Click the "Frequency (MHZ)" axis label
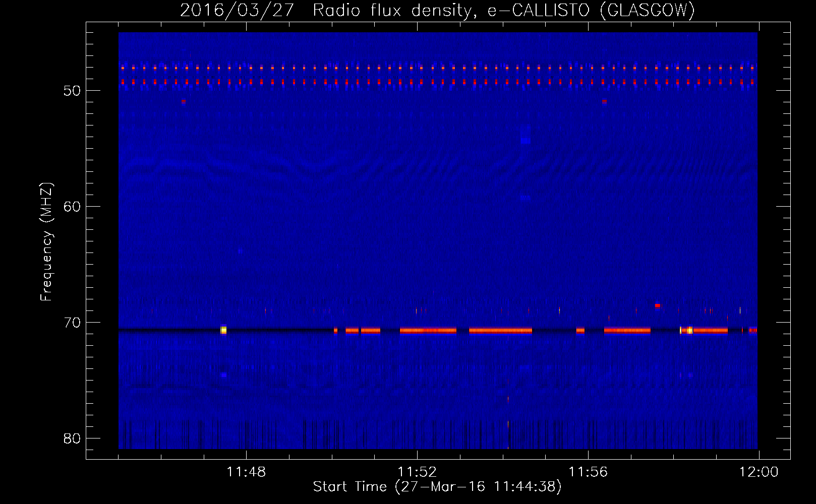This screenshot has height=504, width=816. 46,242
